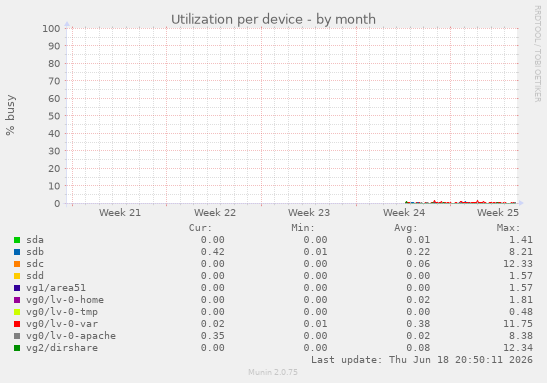Click the 100 y-axis tick label
This screenshot has height=383, width=547.
pos(51,29)
